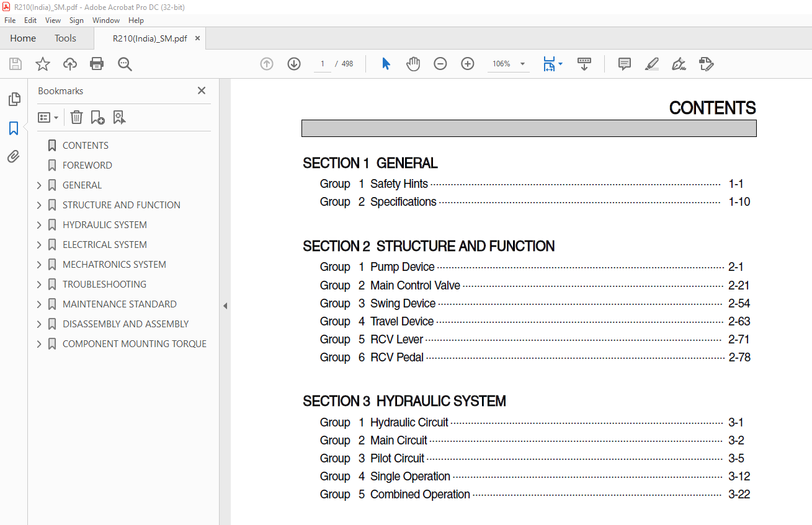
Task: Zoom out with the minus circle icon
Action: tap(440, 64)
